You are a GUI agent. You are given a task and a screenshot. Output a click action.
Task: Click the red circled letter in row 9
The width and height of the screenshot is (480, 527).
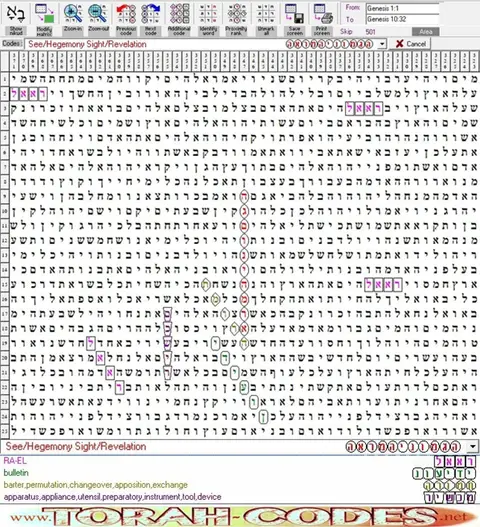coord(244,197)
